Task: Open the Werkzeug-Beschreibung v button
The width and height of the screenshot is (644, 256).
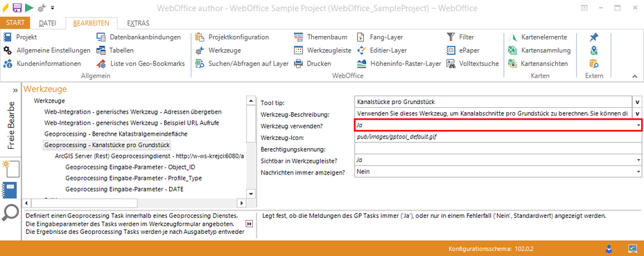Action: (638, 113)
